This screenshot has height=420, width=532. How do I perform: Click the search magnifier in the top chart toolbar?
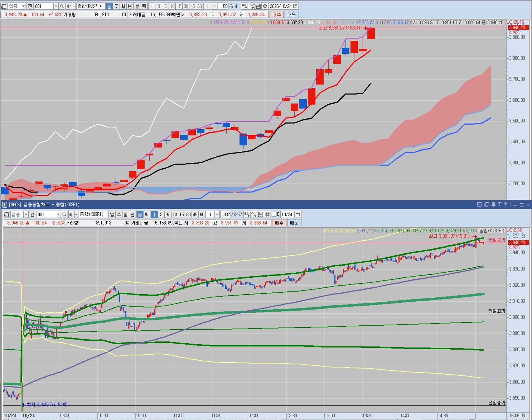[x=62, y=6]
